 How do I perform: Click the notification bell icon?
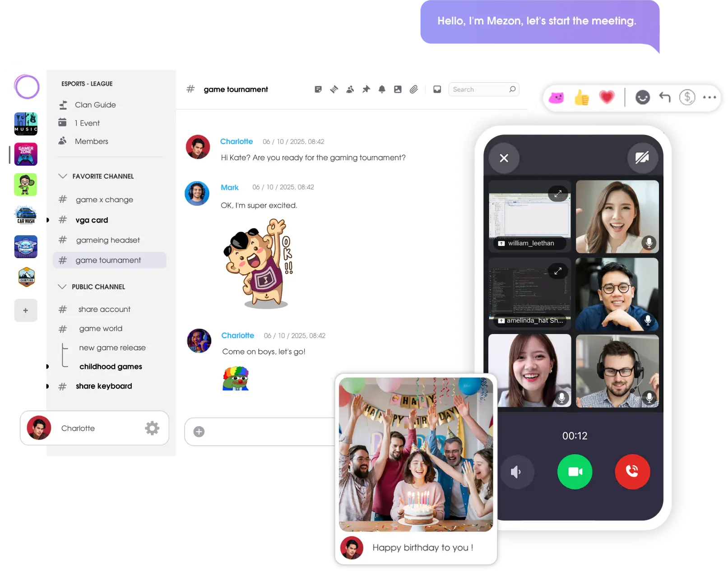(x=382, y=89)
